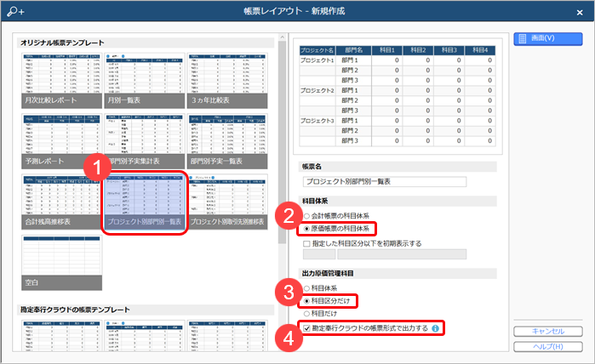Viewport: 595px width, 364px height.
Task: Toggle 勘定奉行クラウドの帳票形式で出力する checkbox
Action: click(306, 328)
